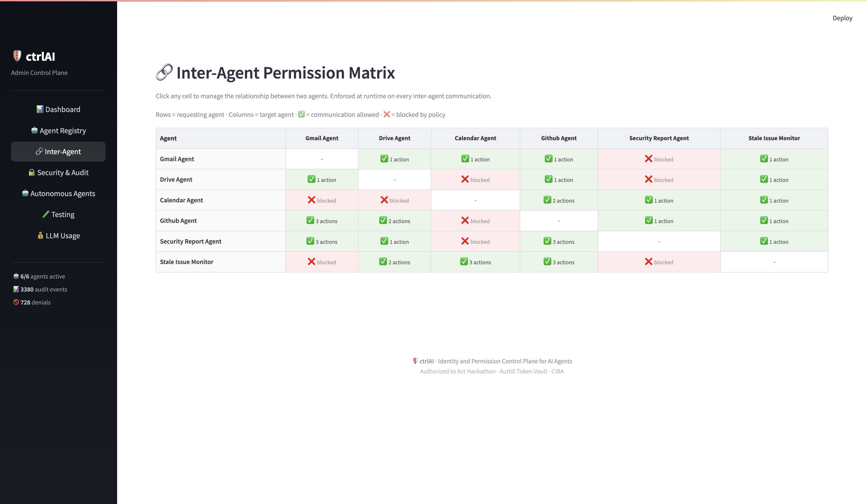Click the money bag icon for LLM Usage
867x504 pixels.
pyautogui.click(x=40, y=236)
